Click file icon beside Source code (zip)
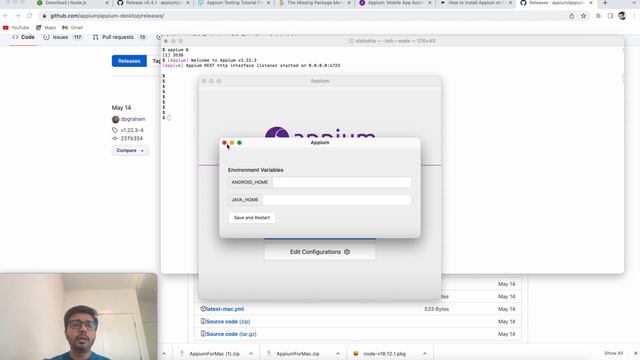Viewport: 640px width, 360px height. click(203, 322)
